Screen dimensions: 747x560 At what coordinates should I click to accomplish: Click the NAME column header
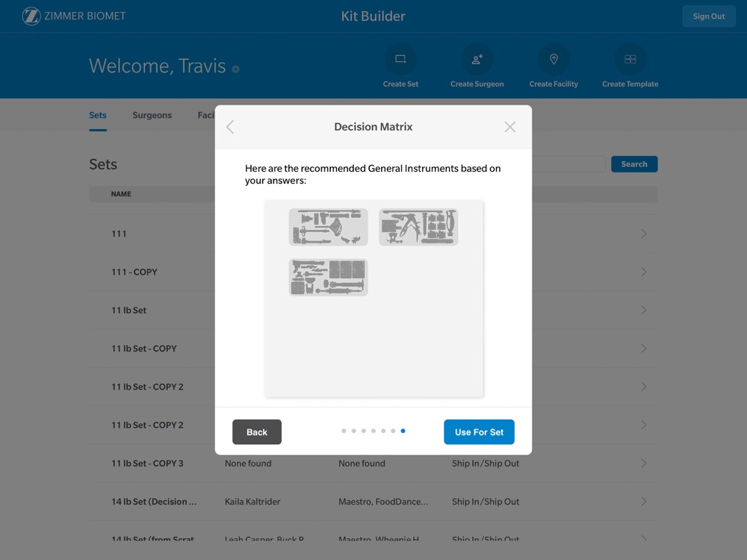coord(121,194)
